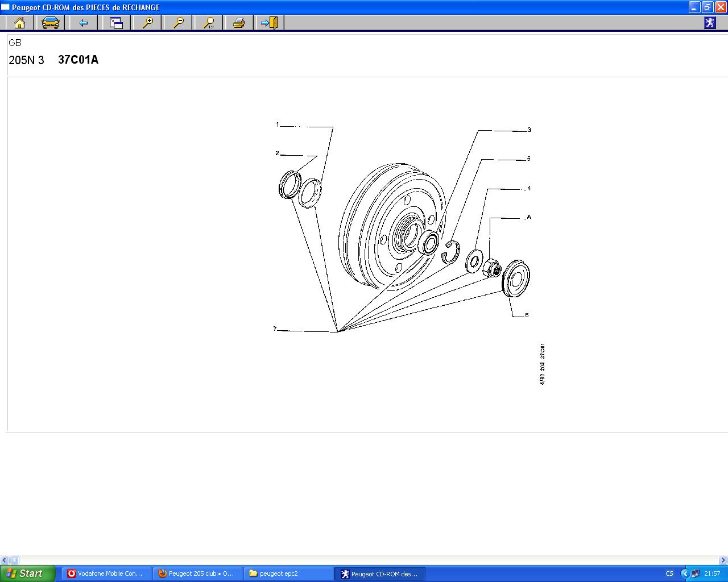Open the Windows Start menu

pyautogui.click(x=28, y=573)
